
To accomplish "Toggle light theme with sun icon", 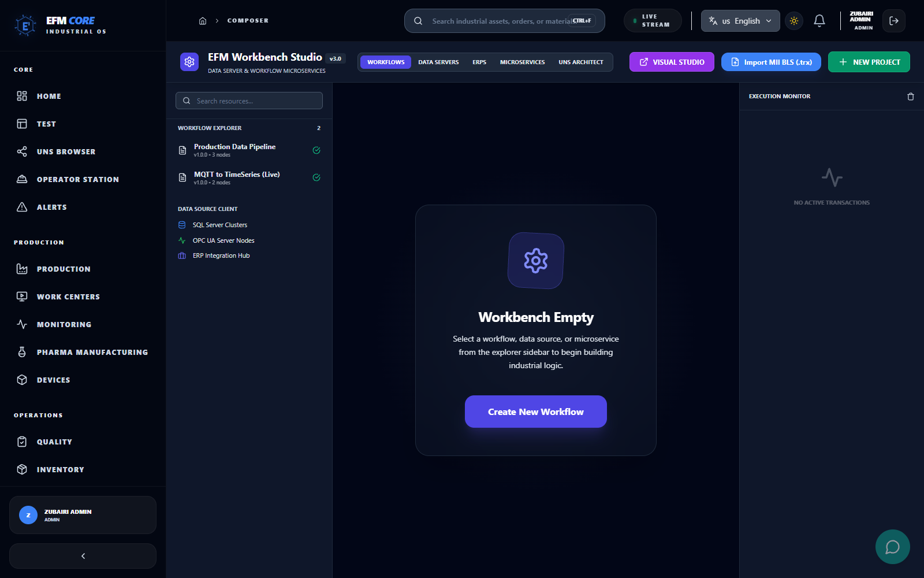I will 794,21.
